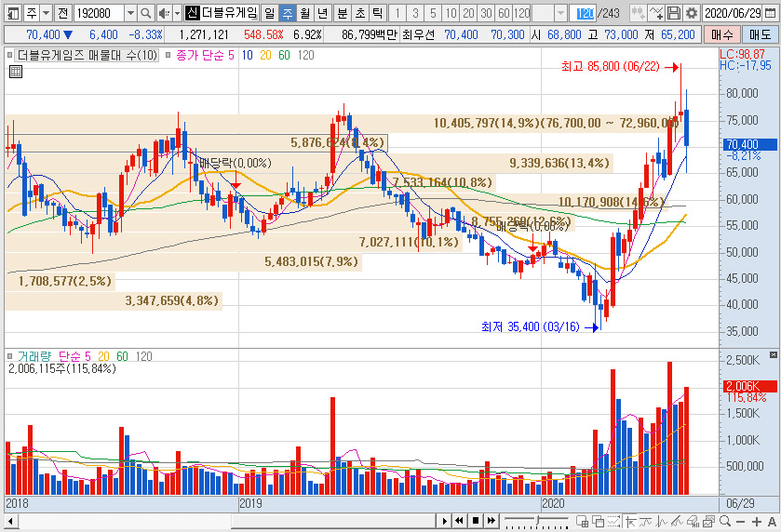This screenshot has width=781, height=532.
Task: Expand the stock code history dropdown
Action: click(x=130, y=13)
